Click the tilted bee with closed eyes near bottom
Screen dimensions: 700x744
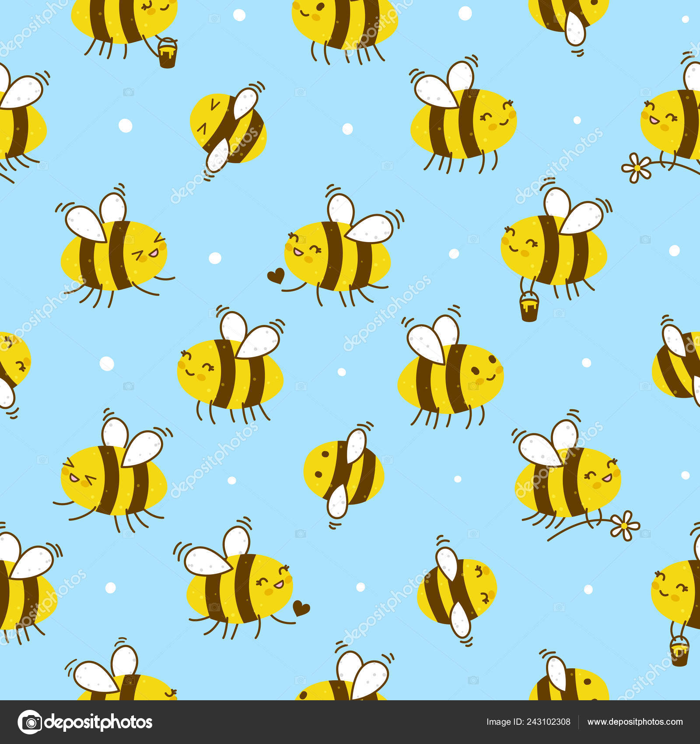pos(456,592)
